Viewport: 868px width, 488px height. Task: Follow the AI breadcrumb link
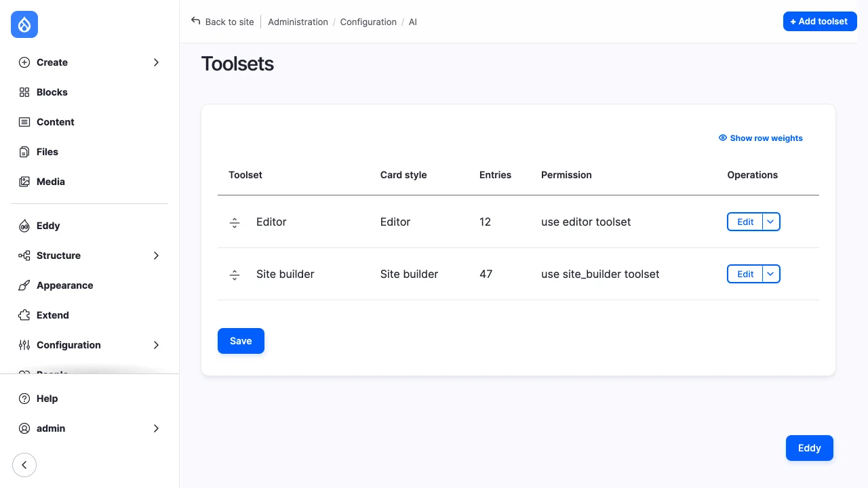click(413, 22)
